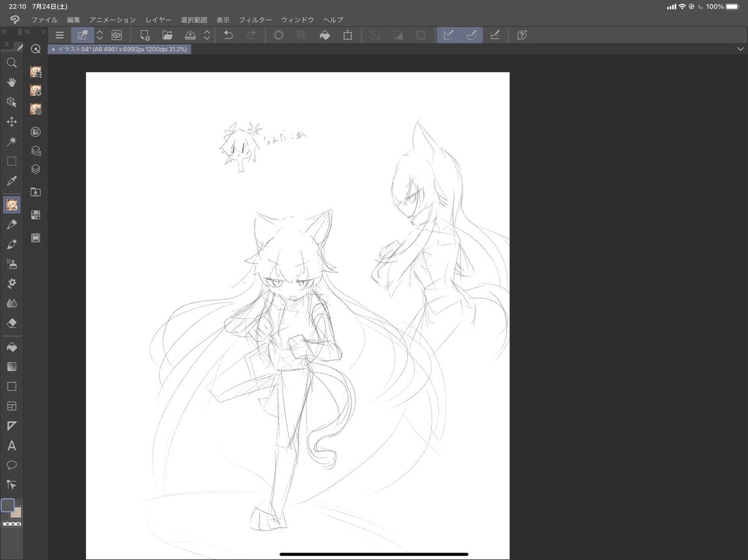Toggle Snap to Grid
748x560 pixels.
click(x=495, y=36)
